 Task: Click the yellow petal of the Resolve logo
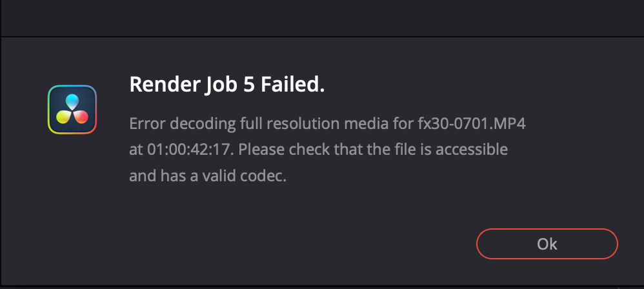(x=63, y=117)
